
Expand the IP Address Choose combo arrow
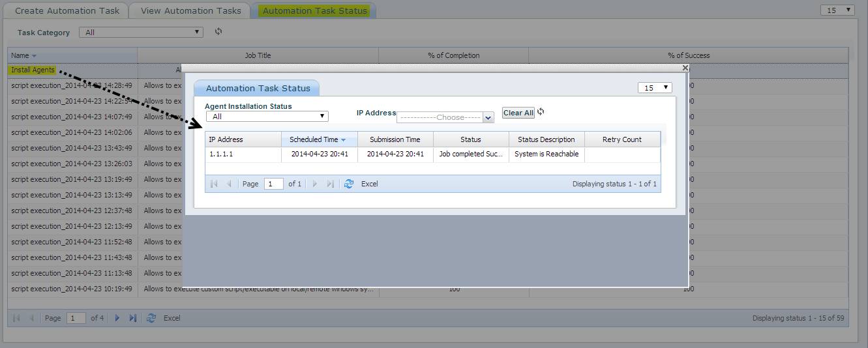coord(488,117)
